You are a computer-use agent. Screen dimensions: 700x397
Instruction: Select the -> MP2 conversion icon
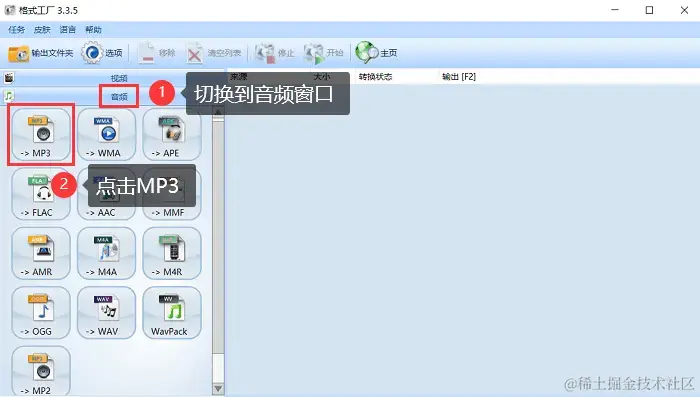[41, 371]
